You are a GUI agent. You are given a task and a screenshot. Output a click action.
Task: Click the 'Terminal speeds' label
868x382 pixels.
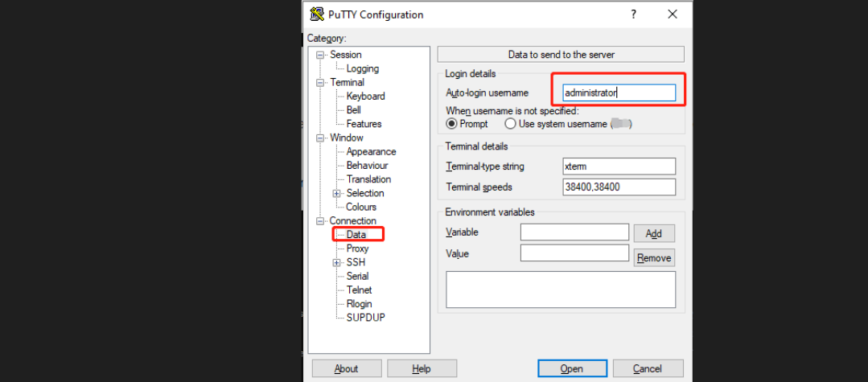[x=479, y=187]
